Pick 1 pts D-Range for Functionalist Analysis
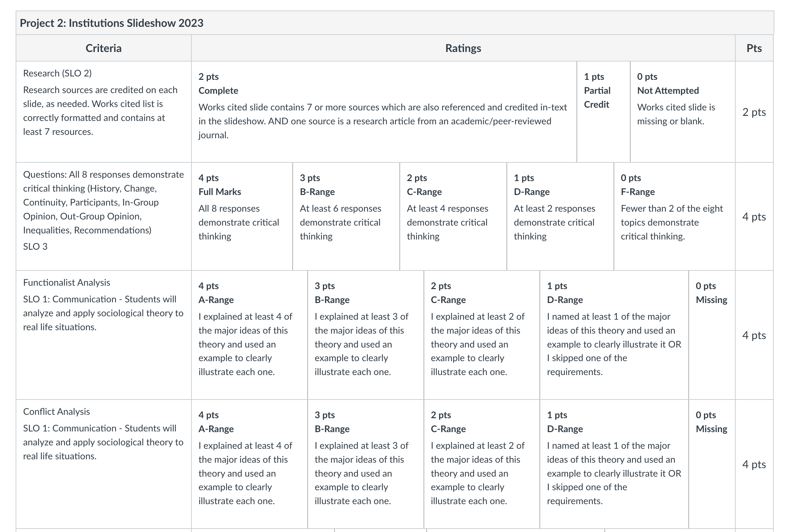This screenshot has width=790, height=532. tap(614, 335)
